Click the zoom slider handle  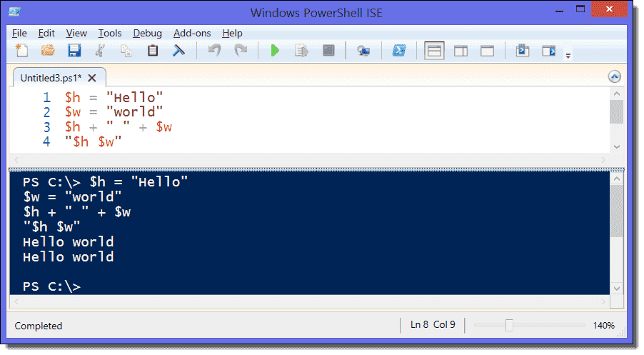[509, 325]
